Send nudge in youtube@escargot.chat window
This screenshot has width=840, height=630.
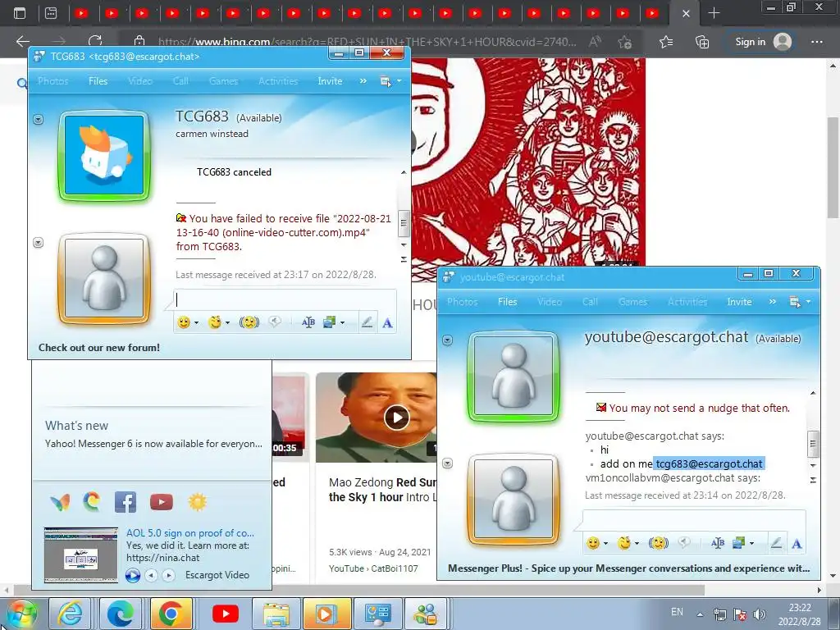pyautogui.click(x=659, y=543)
